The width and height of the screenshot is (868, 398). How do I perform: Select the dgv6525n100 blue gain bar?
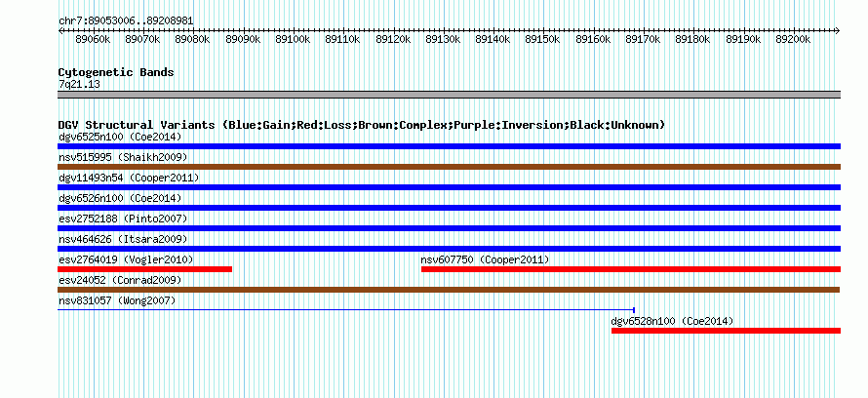click(449, 146)
